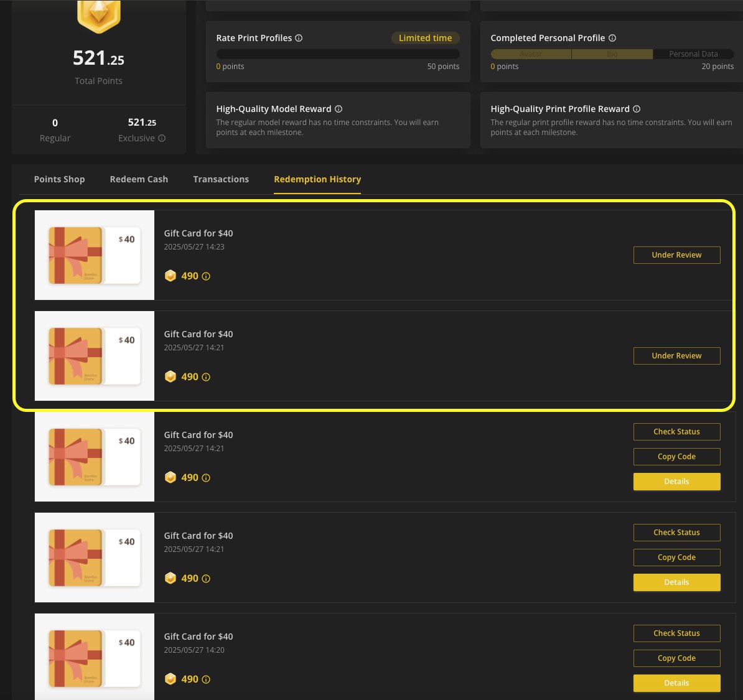
Task: Click Under Review for the 14:23 gift card
Action: click(x=676, y=255)
